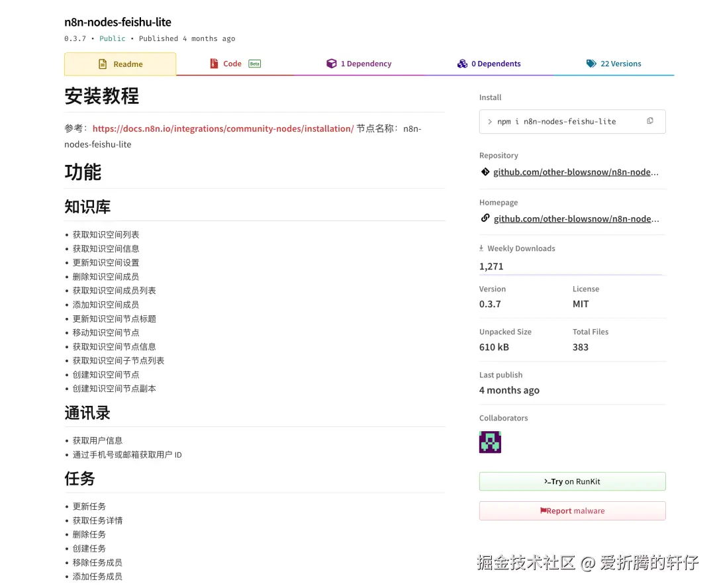Click the list item 获取用户信息
This screenshot has height=588, width=715.
coord(97,440)
